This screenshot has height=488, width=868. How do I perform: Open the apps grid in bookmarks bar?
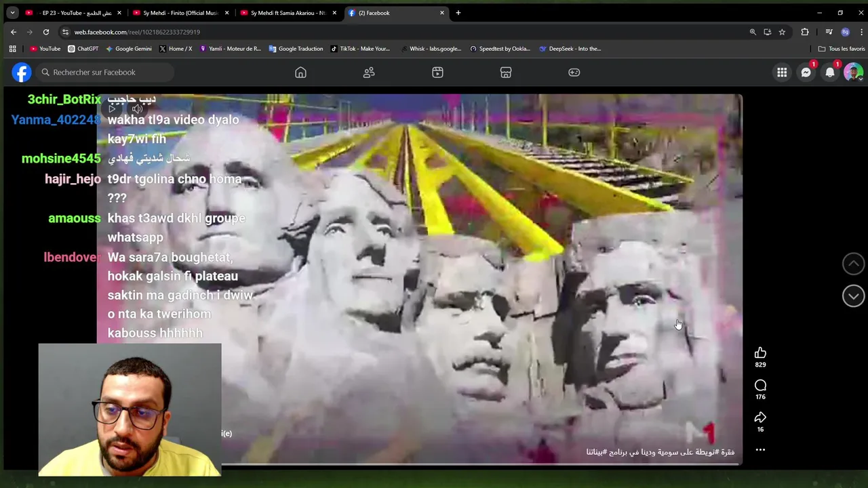(12, 49)
